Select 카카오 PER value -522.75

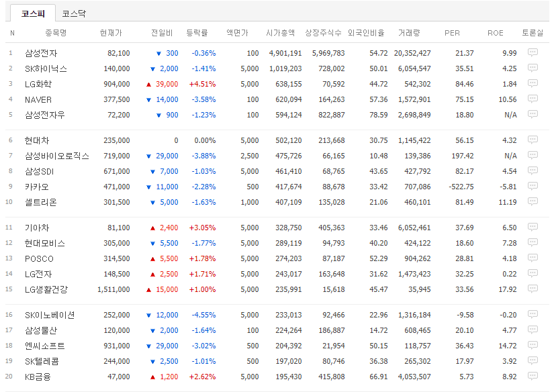(x=461, y=187)
